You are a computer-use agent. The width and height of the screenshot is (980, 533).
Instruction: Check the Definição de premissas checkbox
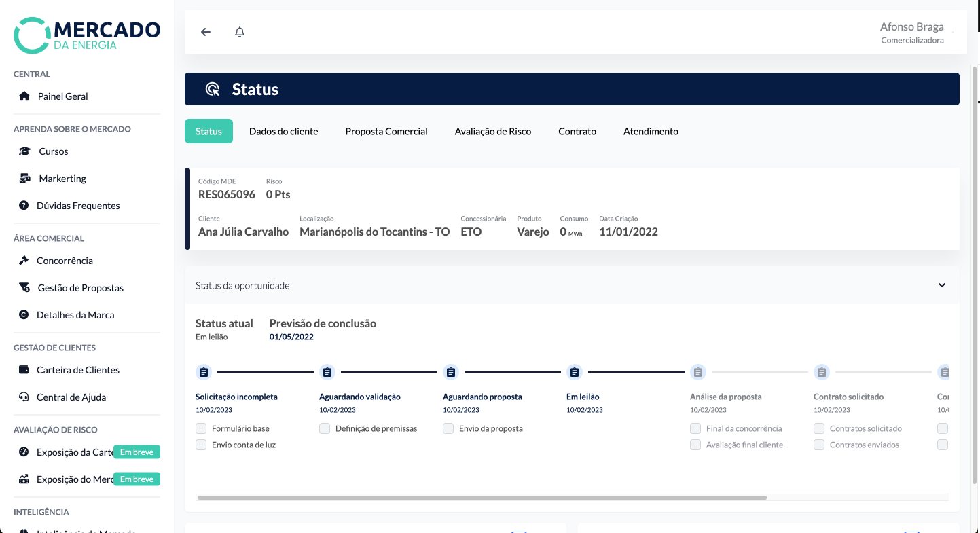325,428
